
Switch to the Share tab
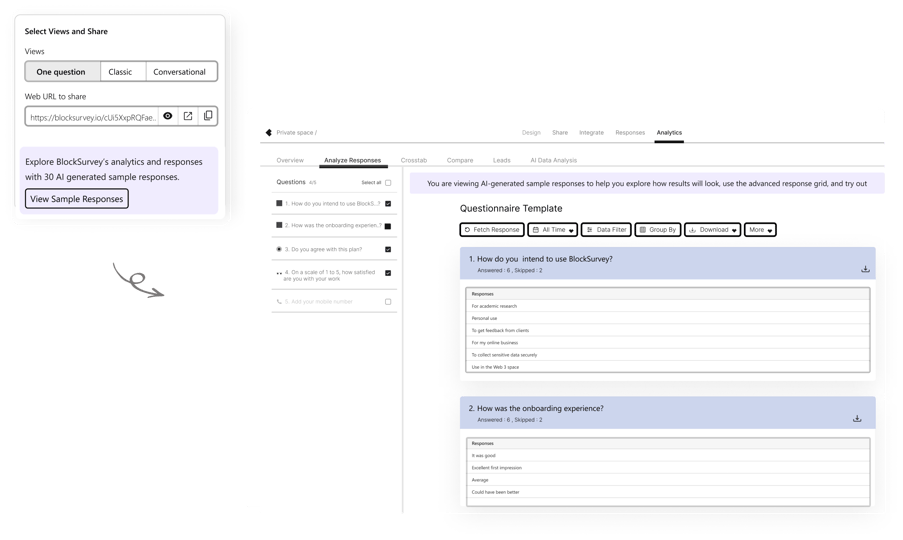click(560, 132)
